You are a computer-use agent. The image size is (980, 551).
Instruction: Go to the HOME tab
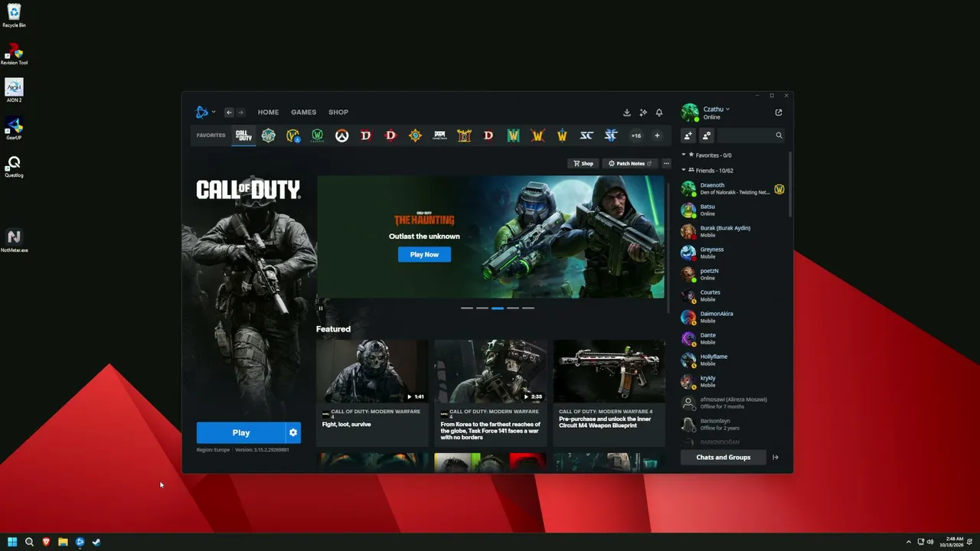pos(268,112)
